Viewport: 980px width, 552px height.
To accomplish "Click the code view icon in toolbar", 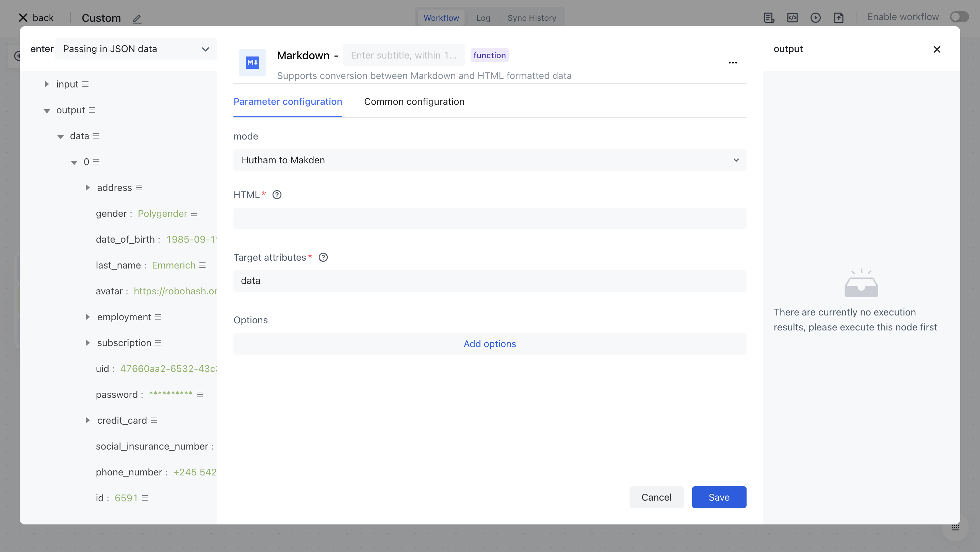I will click(x=792, y=17).
